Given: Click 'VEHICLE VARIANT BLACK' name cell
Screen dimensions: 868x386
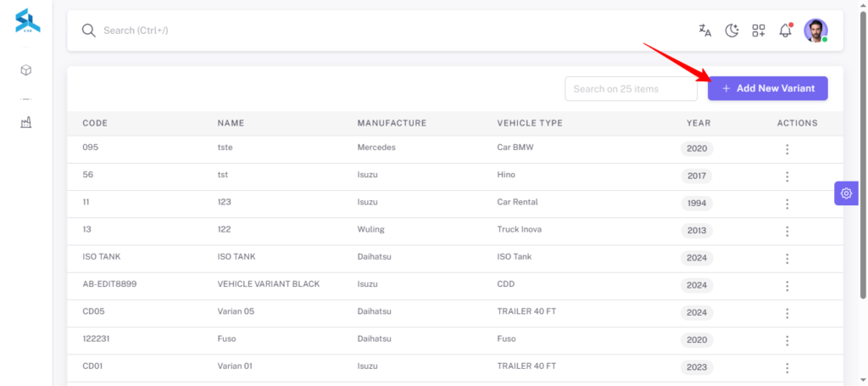Looking at the screenshot, I should click(269, 284).
